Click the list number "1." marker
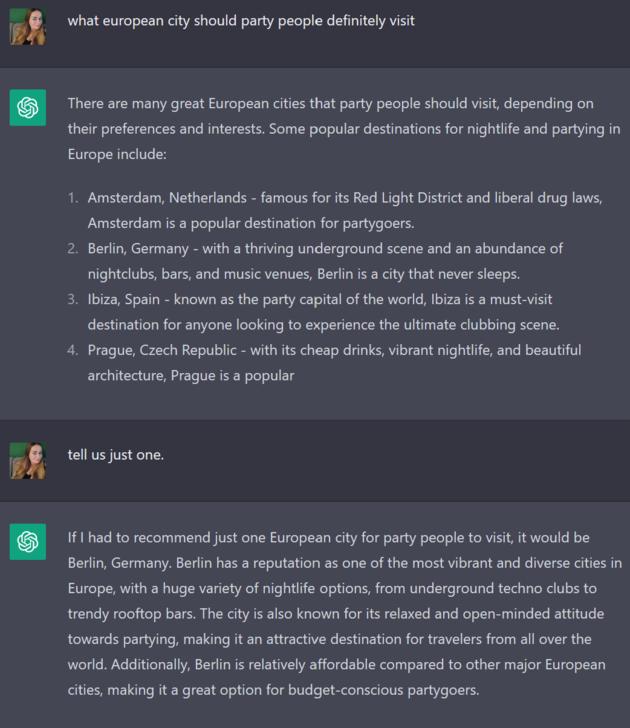This screenshot has width=630, height=728. click(x=73, y=198)
